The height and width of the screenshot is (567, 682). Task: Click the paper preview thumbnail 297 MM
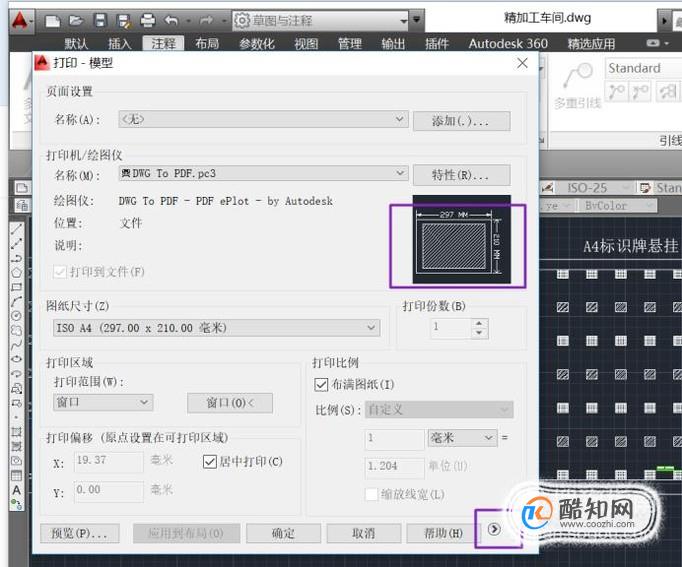tap(461, 239)
